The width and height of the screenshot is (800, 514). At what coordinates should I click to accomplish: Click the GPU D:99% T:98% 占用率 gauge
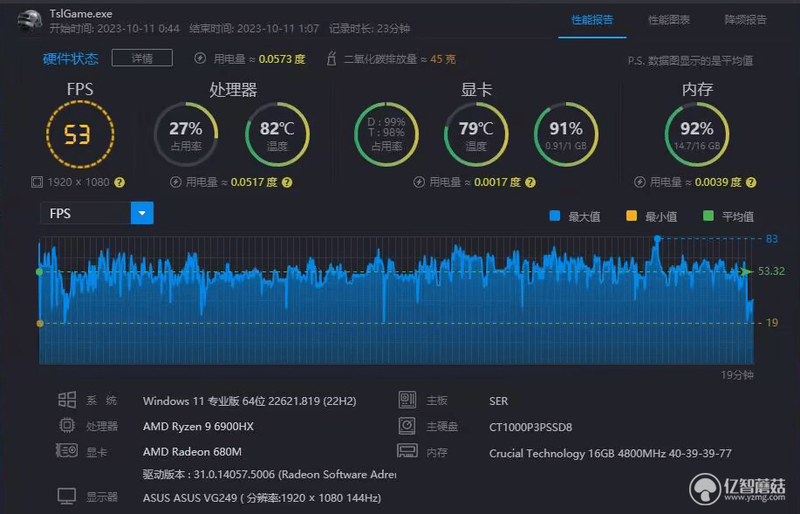tap(386, 134)
